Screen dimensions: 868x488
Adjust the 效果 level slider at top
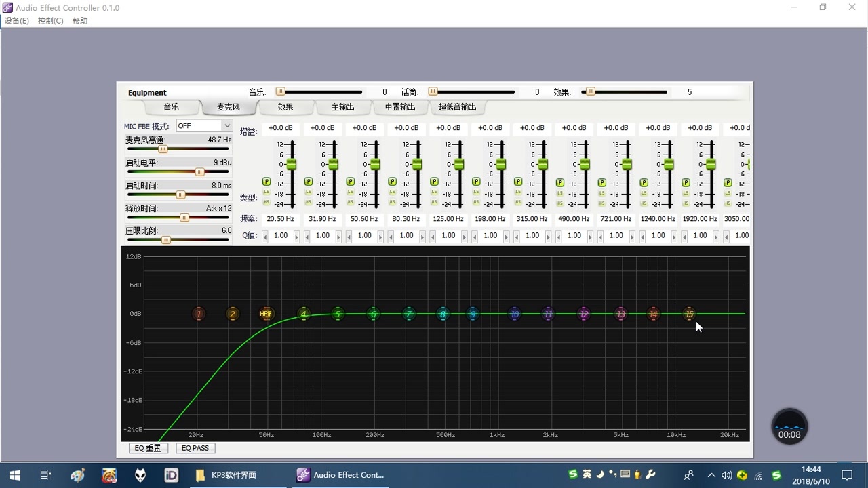coord(590,91)
